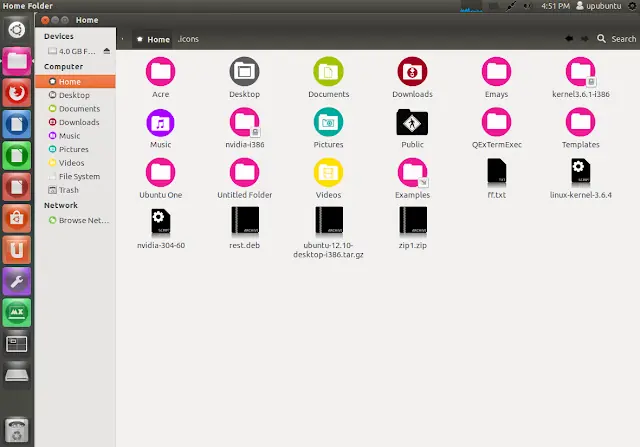Select the Examples link folder
640x447 pixels.
pos(412,173)
